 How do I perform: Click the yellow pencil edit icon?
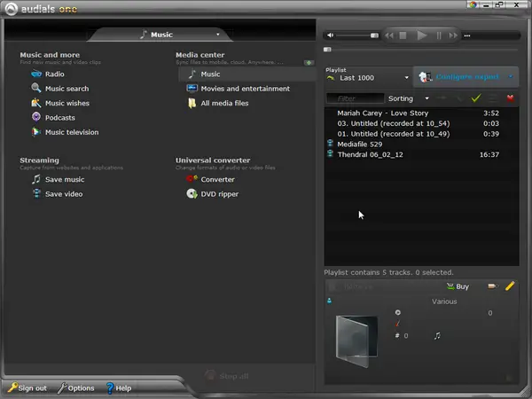tap(510, 286)
